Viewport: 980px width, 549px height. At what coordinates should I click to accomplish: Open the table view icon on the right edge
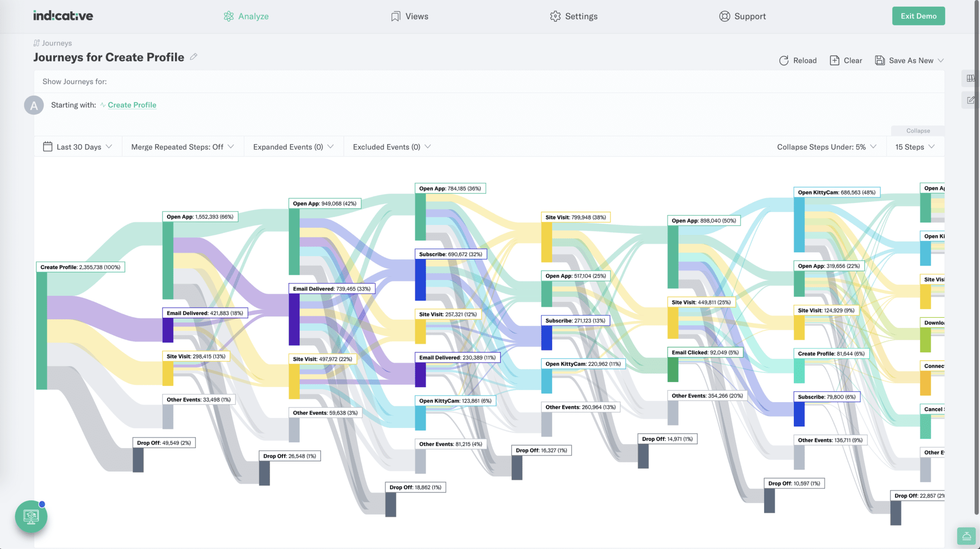click(x=971, y=78)
